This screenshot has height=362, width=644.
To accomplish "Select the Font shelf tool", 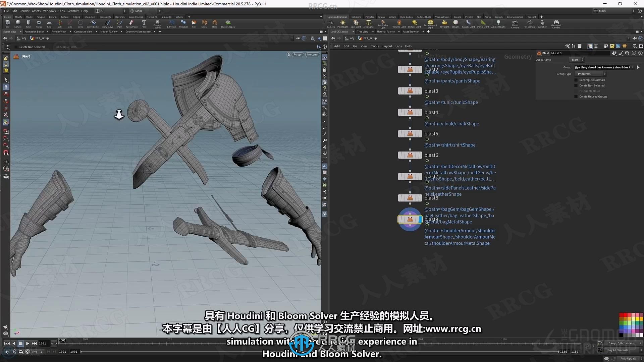I will [x=144, y=24].
